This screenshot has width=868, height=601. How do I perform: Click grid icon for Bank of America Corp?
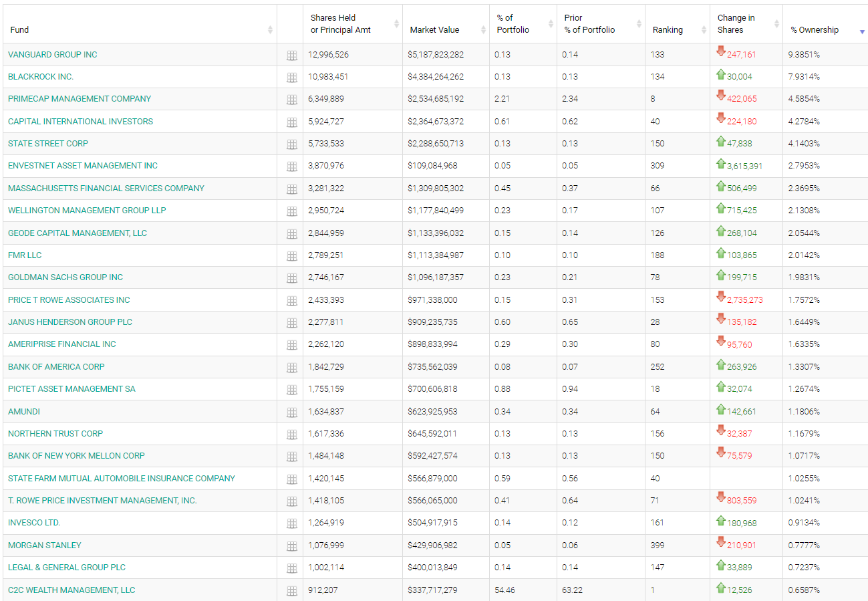tap(291, 368)
